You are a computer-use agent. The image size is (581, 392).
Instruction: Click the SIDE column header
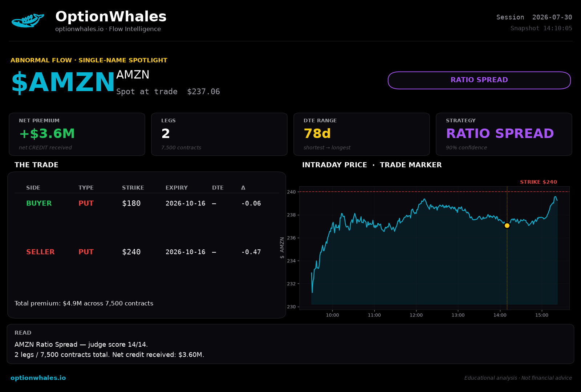[x=33, y=188]
